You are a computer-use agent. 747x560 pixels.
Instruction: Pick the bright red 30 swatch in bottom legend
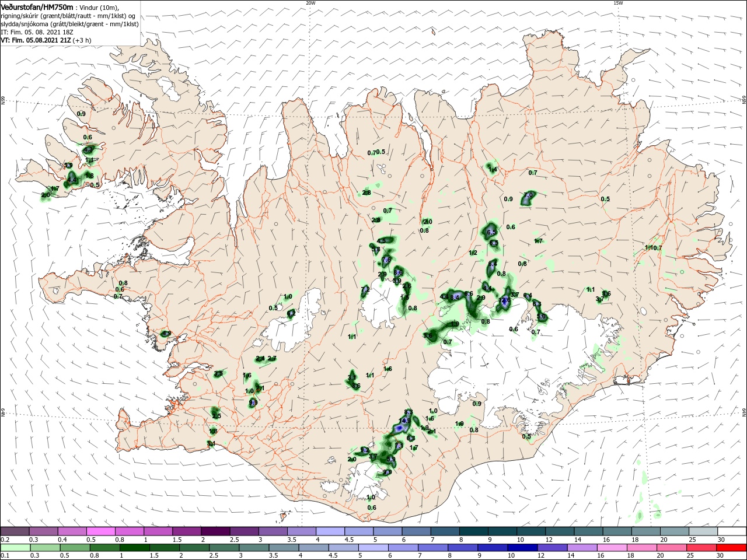pyautogui.click(x=732, y=548)
